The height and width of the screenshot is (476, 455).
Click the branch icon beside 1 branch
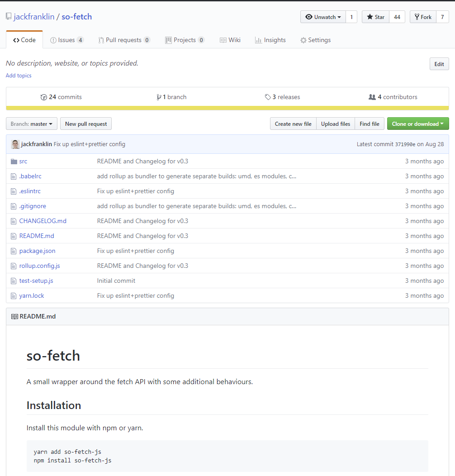(159, 97)
